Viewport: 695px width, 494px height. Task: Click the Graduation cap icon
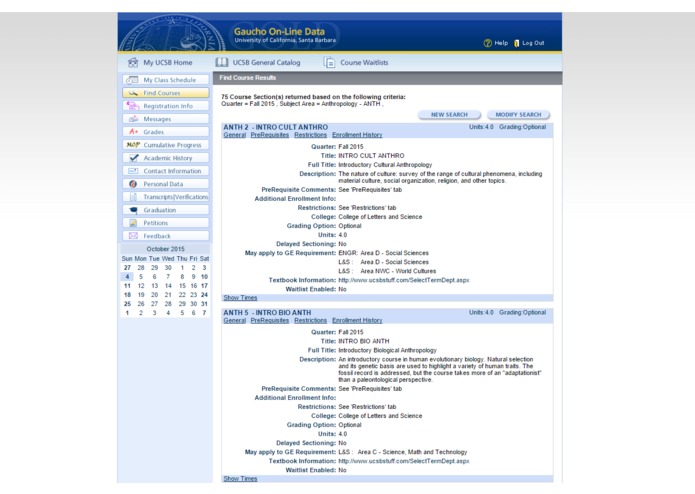133,210
